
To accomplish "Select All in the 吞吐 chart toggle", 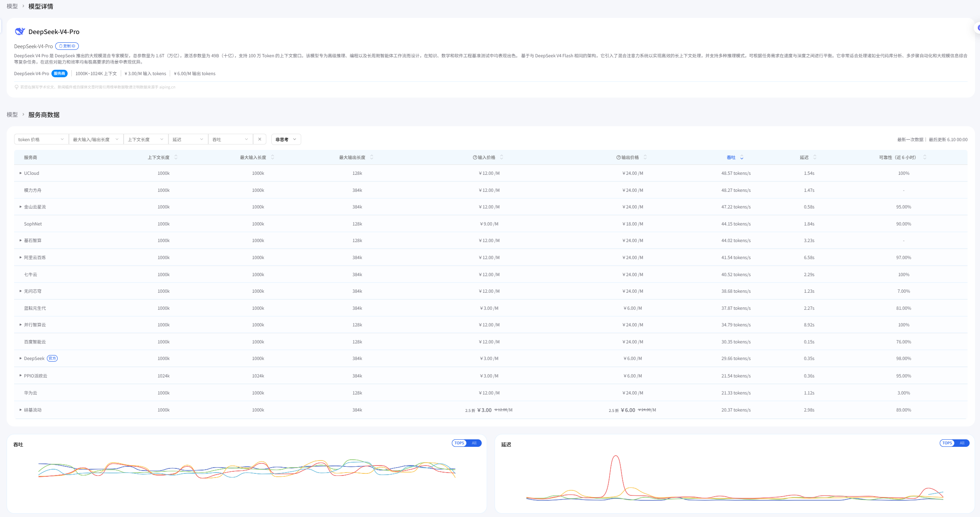I will tap(474, 443).
